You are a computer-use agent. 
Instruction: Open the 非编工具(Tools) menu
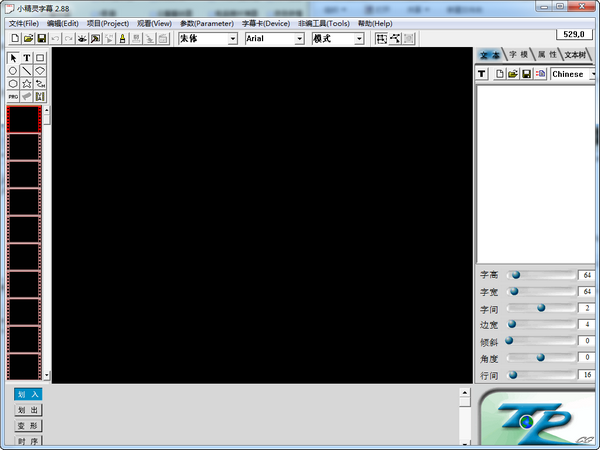point(324,23)
